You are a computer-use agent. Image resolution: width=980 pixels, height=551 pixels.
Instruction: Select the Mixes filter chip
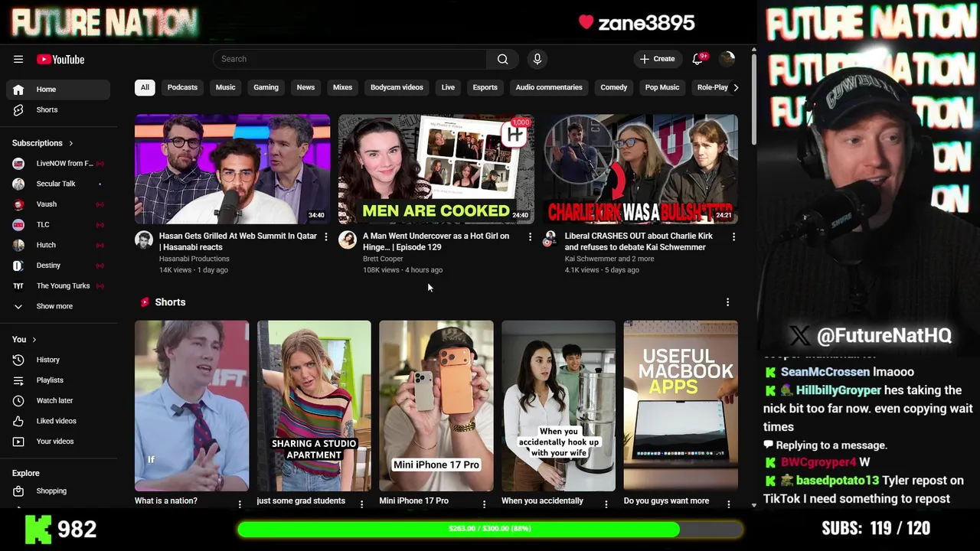point(342,87)
